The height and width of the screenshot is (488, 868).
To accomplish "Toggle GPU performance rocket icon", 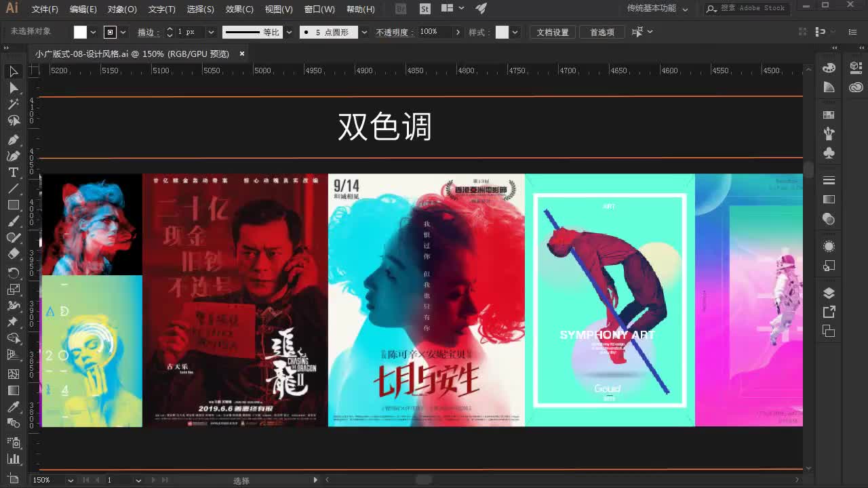I will coord(481,9).
